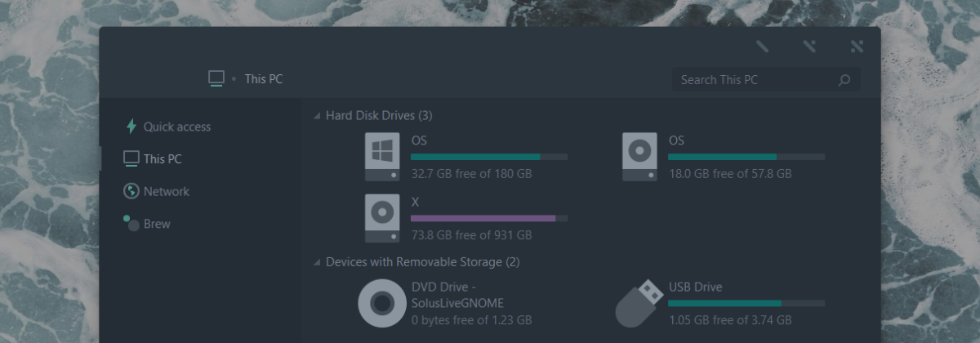The width and height of the screenshot is (980, 343).
Task: Click the search magnifier icon
Action: pos(844,80)
